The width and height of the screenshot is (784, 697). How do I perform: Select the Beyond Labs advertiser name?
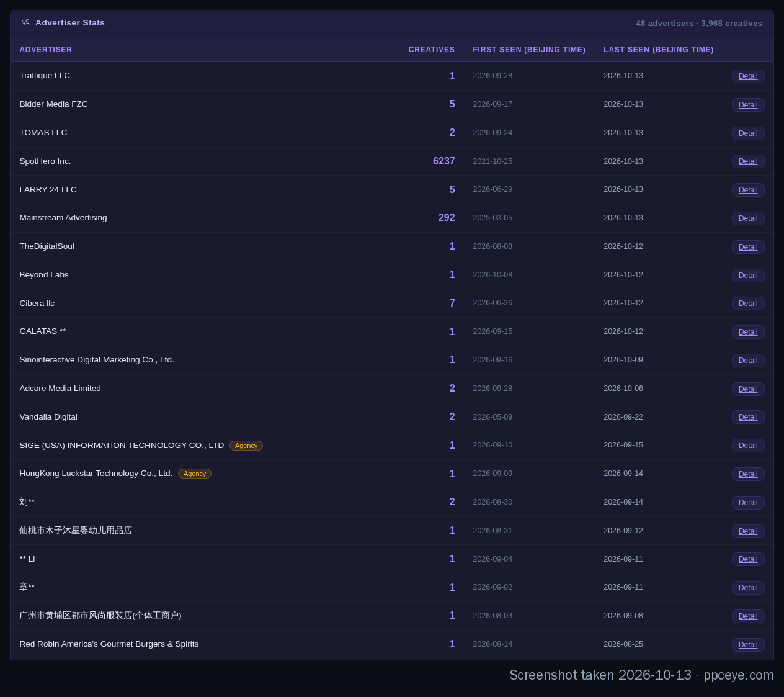tap(44, 275)
